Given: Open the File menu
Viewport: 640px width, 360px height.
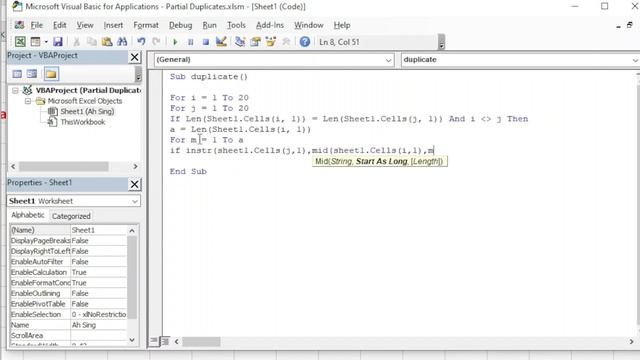Looking at the screenshot, I should (36, 25).
